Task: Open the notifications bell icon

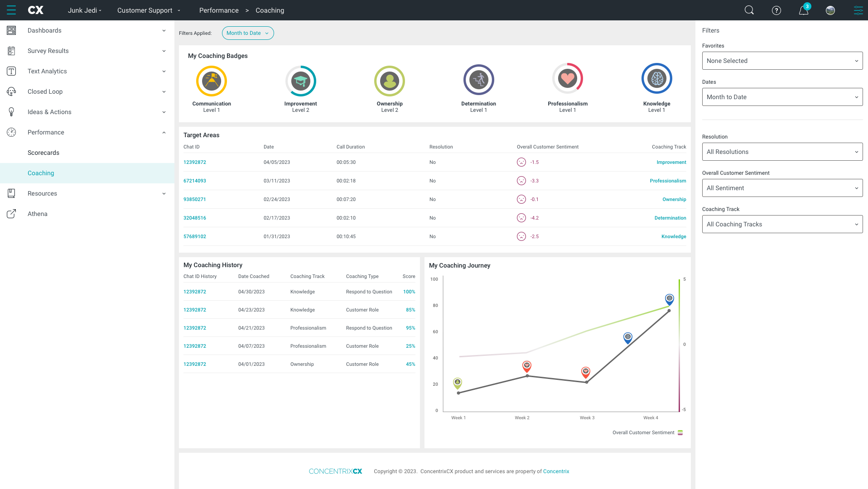Action: (804, 10)
